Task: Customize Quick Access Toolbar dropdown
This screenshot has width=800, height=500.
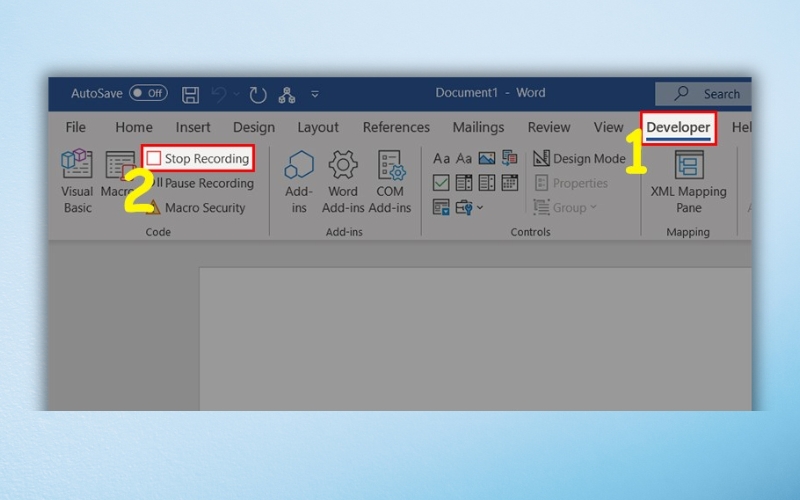Action: click(315, 94)
